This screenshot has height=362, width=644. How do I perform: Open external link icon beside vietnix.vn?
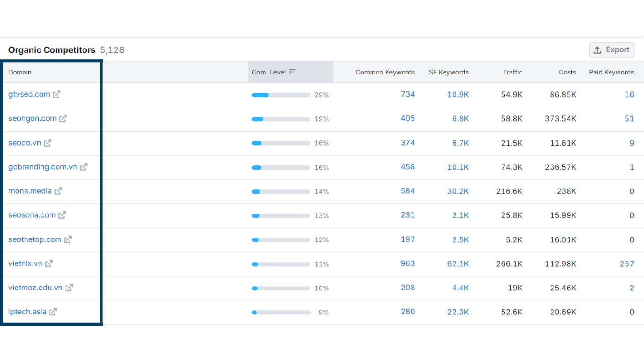click(x=49, y=263)
